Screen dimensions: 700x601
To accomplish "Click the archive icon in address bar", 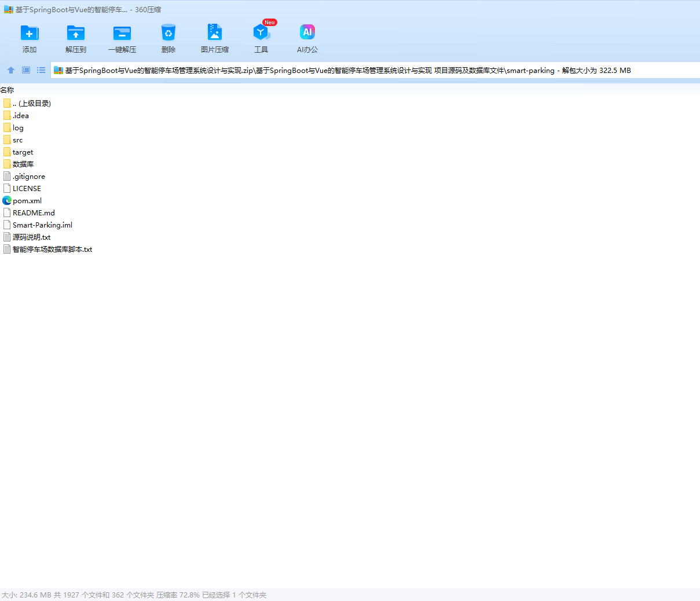I will pyautogui.click(x=58, y=71).
